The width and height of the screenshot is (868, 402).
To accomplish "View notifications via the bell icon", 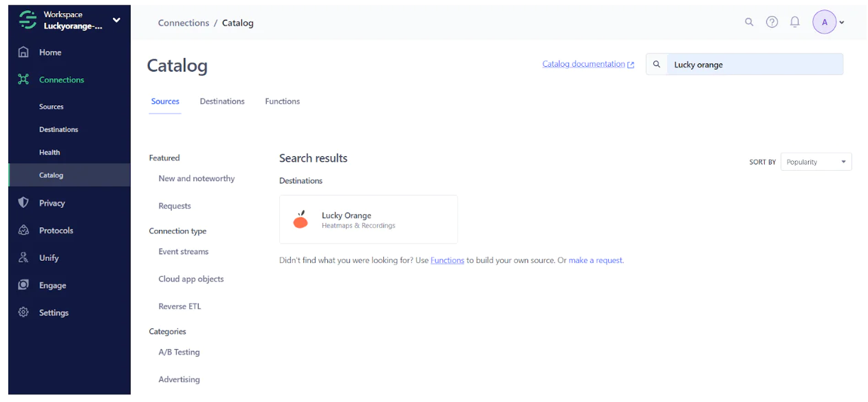I will [x=794, y=21].
